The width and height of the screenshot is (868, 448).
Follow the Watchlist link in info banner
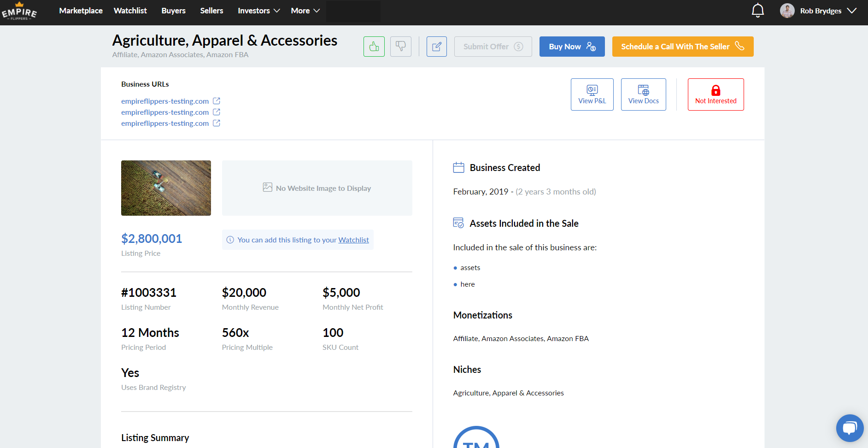pos(353,240)
